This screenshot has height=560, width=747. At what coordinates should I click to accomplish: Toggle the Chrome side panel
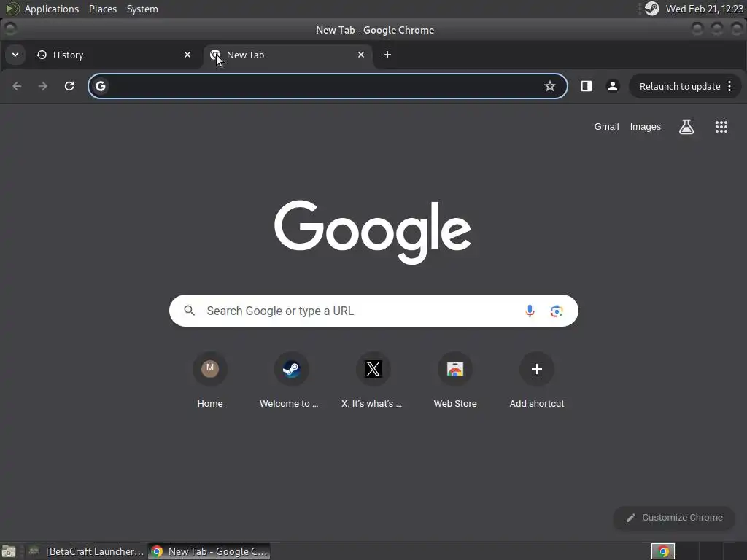pos(587,86)
